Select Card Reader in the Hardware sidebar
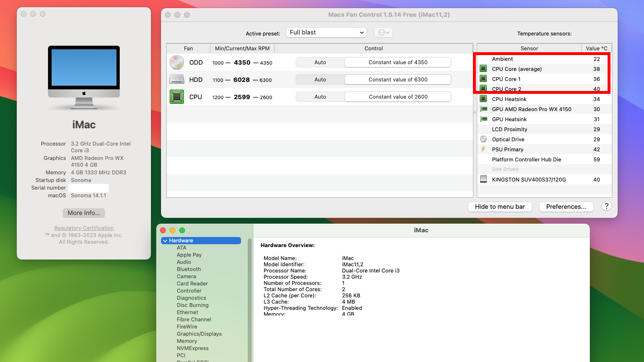This screenshot has height=362, width=644. click(192, 283)
